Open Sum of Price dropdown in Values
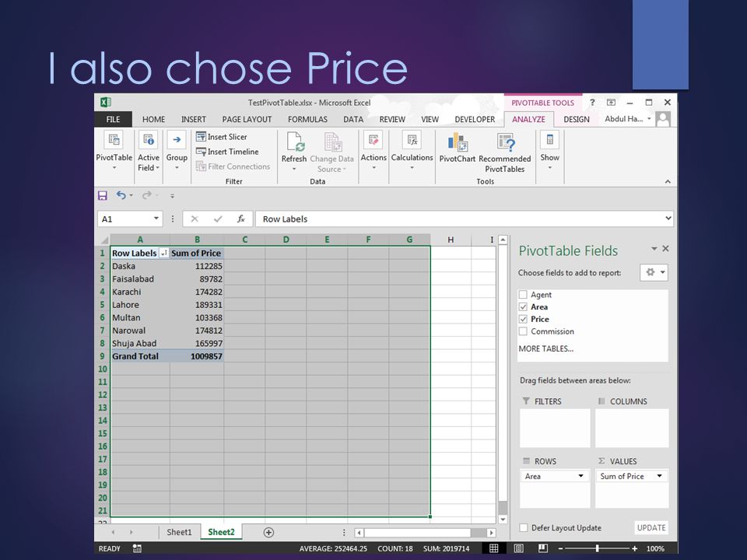This screenshot has height=560, width=747. (659, 476)
